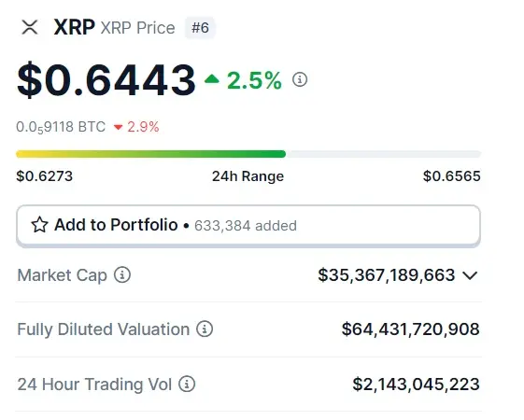Click the XRP coin logo icon
The image size is (524, 420).
30,27
